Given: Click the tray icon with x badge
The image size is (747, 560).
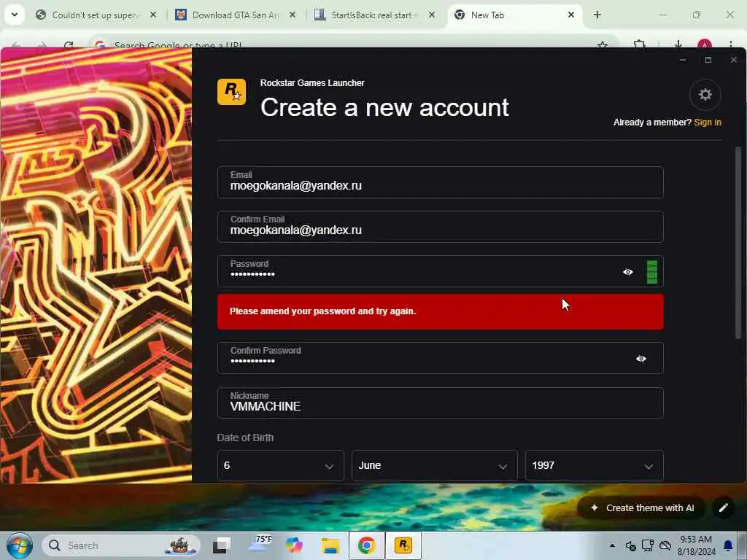Looking at the screenshot, I should pyautogui.click(x=630, y=545).
